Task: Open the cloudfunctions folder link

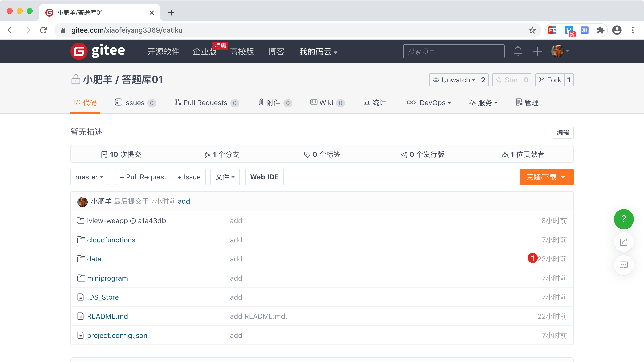Action: click(111, 240)
